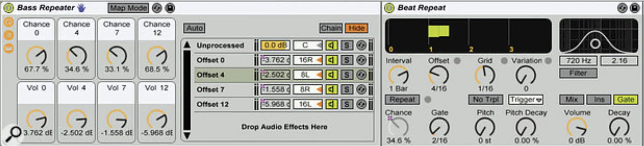Click the Filter button
Viewport: 644px width, 146px height.
[x=578, y=73]
